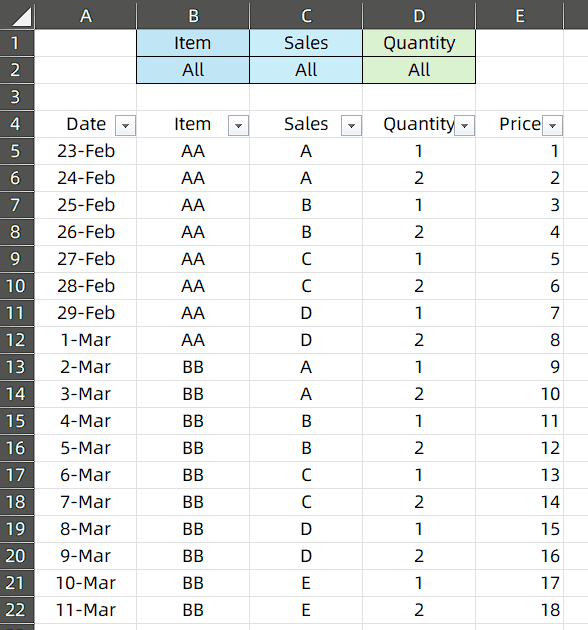
Task: Select row 1 header
Action: pos(17,43)
